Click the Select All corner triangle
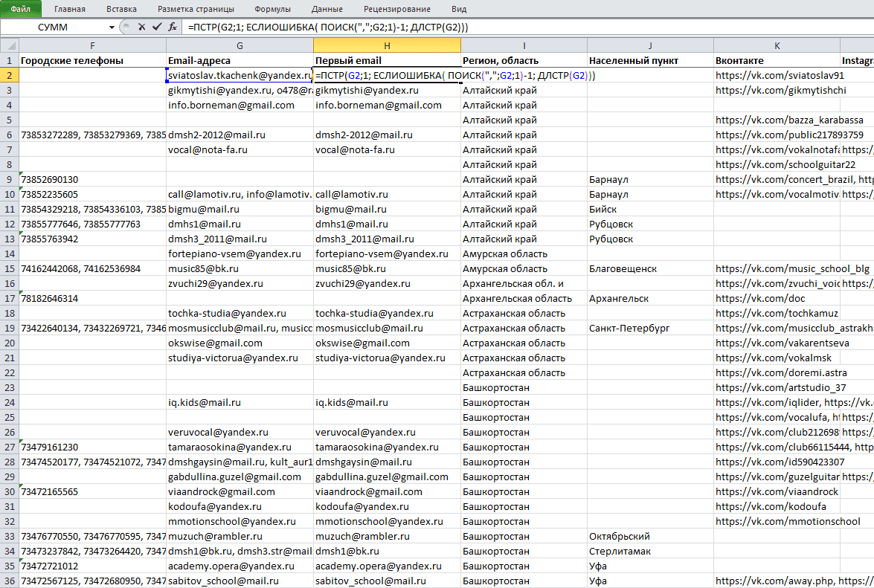874x588 pixels. click(10, 45)
